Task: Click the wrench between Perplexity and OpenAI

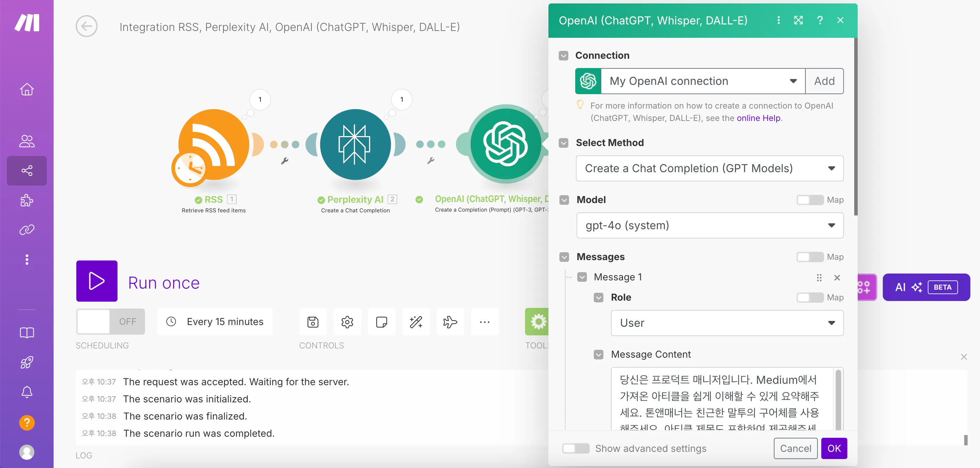Action: click(x=431, y=161)
